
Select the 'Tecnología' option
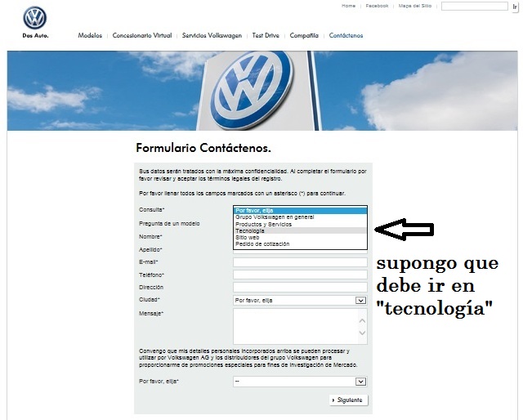pos(300,231)
